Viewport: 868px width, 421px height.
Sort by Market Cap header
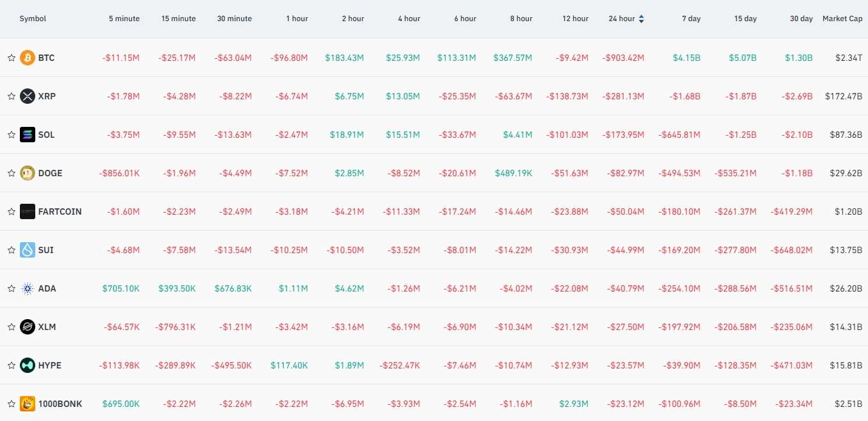pos(842,19)
